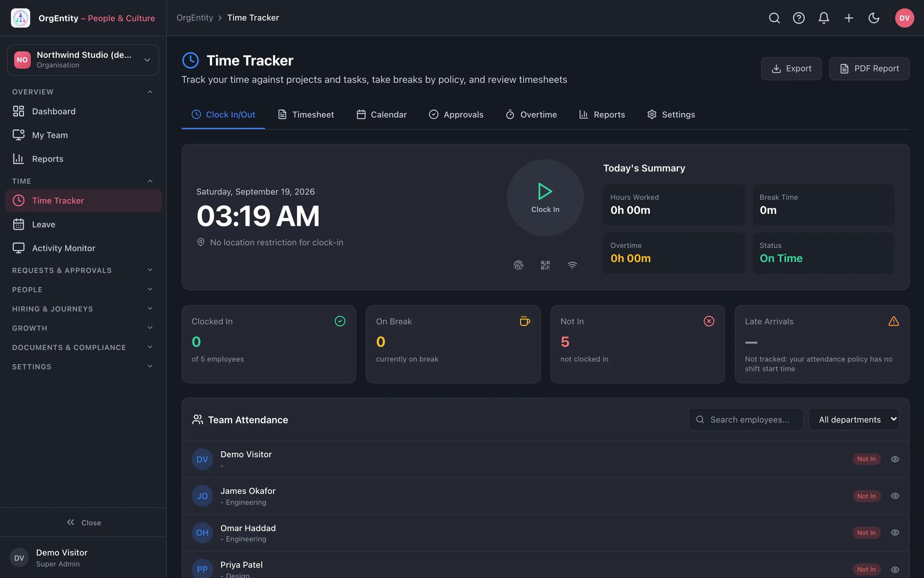Open Reports in the sidebar overview

click(83, 159)
